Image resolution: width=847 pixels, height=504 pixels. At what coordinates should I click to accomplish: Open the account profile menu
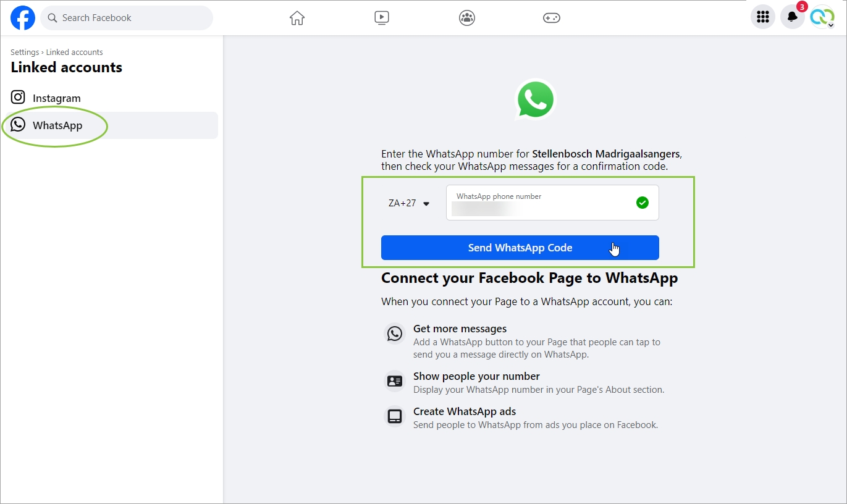coord(822,17)
